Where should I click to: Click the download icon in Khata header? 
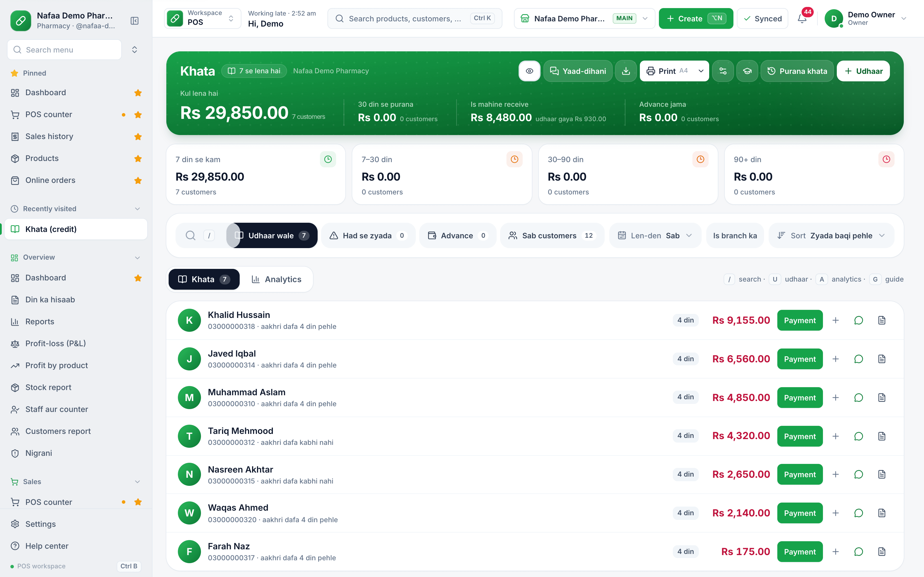click(626, 71)
